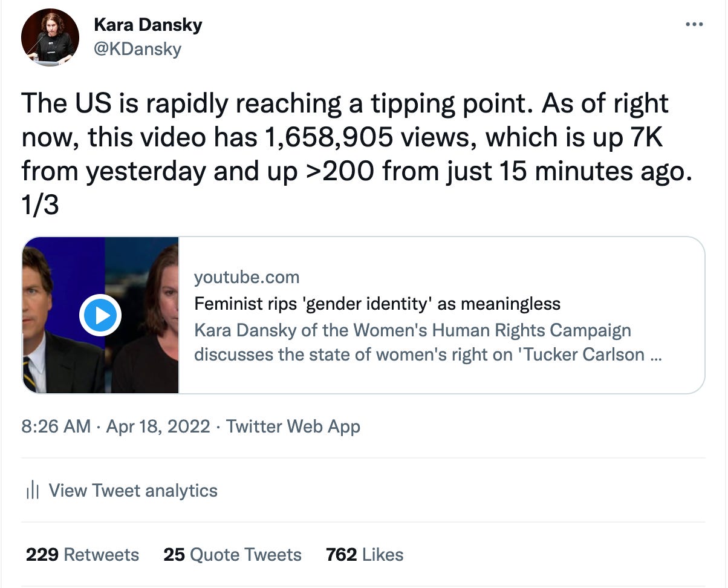Click the Twitter Web App source label
Screen dimensions: 728x588
click(293, 426)
